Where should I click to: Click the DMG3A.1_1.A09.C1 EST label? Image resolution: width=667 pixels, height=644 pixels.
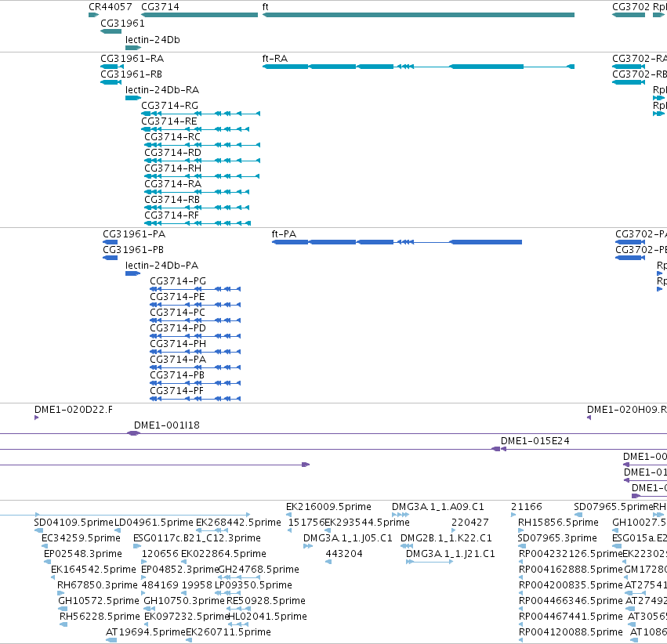[437, 507]
